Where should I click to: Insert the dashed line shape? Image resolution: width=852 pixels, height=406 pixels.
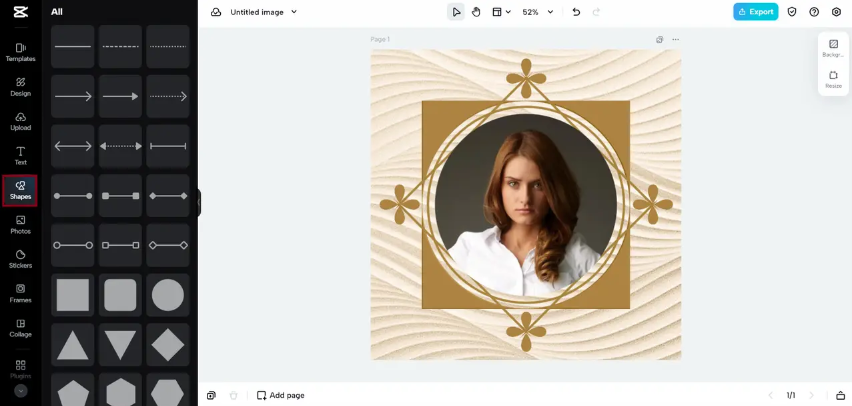click(120, 47)
